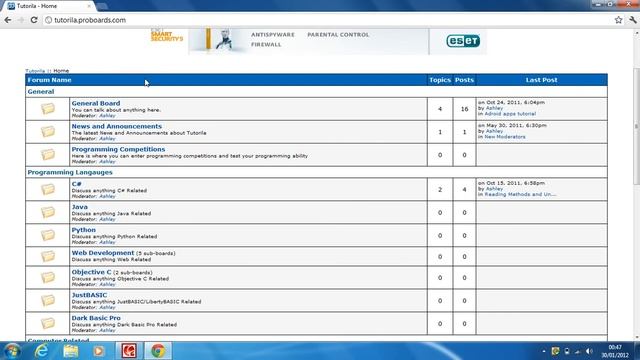Launch Internet Explorer from taskbar
640x360 pixels.
pos(42,351)
